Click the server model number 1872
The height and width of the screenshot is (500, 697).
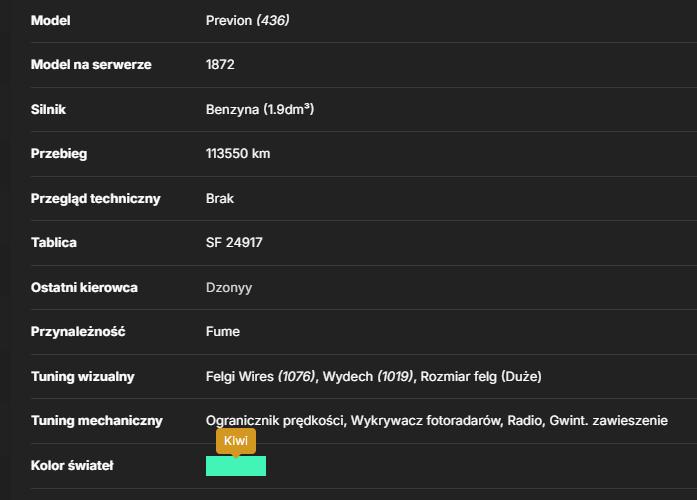coord(220,65)
